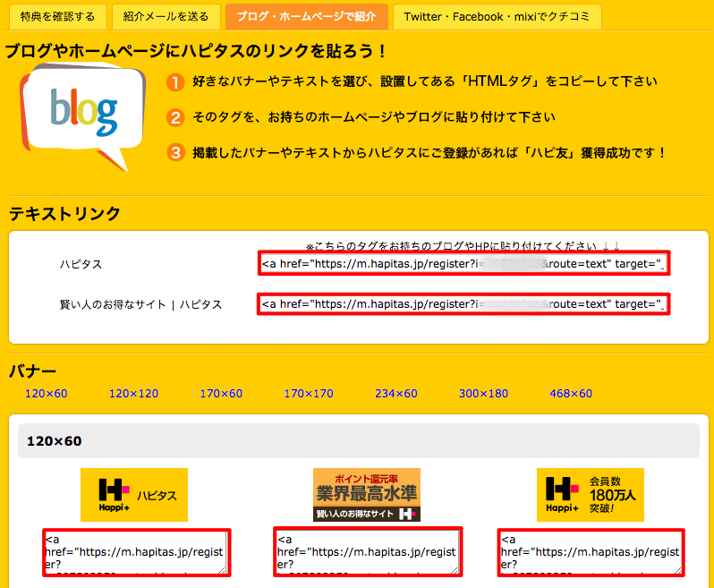The width and height of the screenshot is (714, 588).
Task: Click the Happi+ ハピタス banner image
Action: (134, 495)
